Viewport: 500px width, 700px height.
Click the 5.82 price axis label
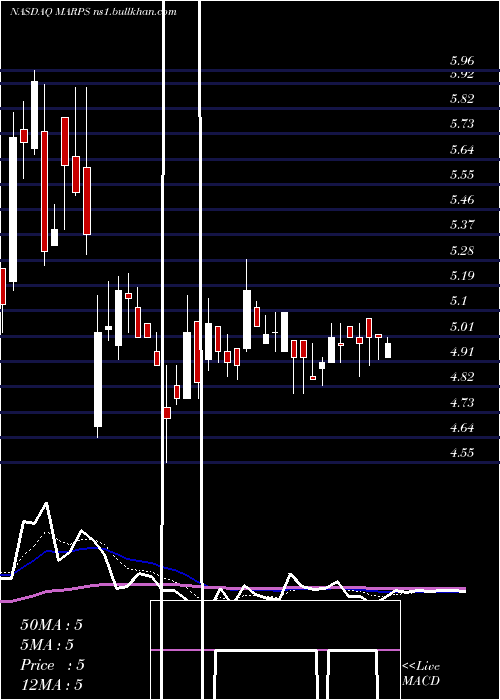(x=462, y=99)
